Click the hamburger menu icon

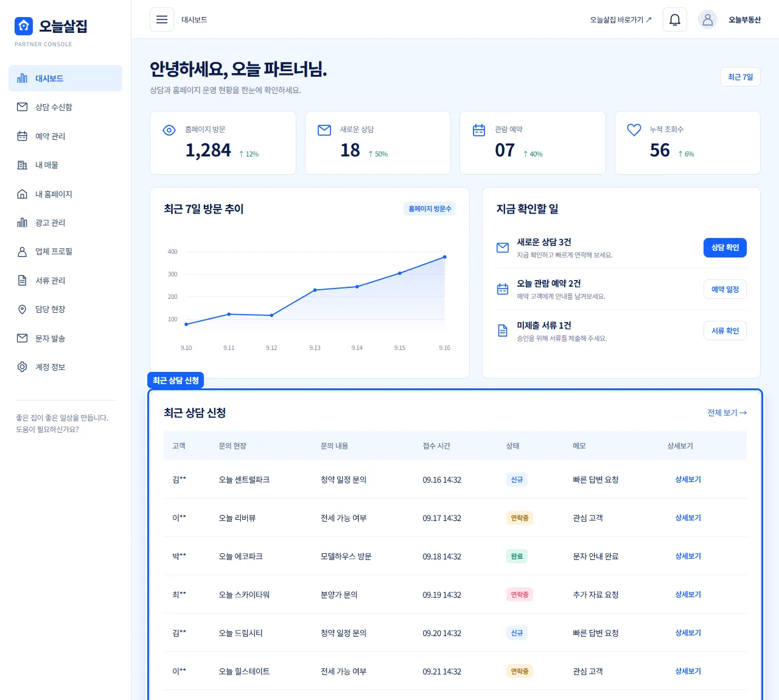click(x=162, y=19)
